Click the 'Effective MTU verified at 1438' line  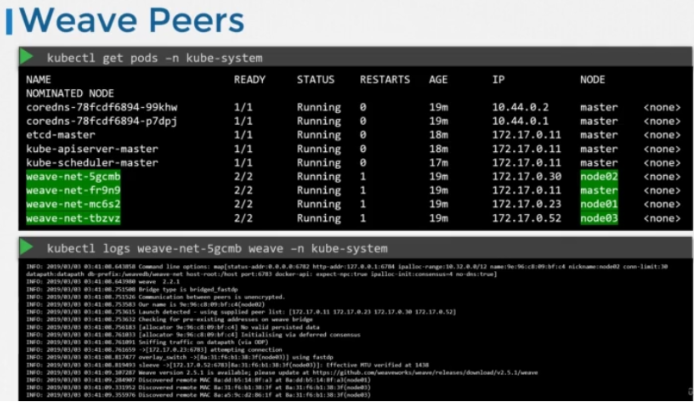(227, 365)
